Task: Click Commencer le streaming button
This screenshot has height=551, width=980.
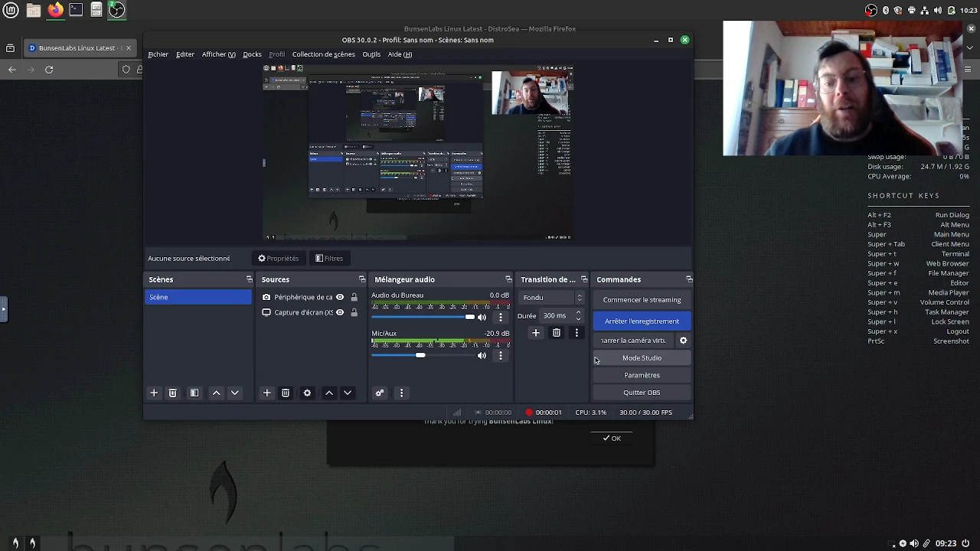Action: click(642, 300)
